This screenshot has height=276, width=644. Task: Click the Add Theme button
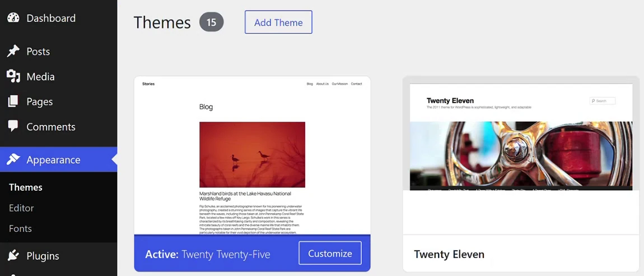point(278,22)
